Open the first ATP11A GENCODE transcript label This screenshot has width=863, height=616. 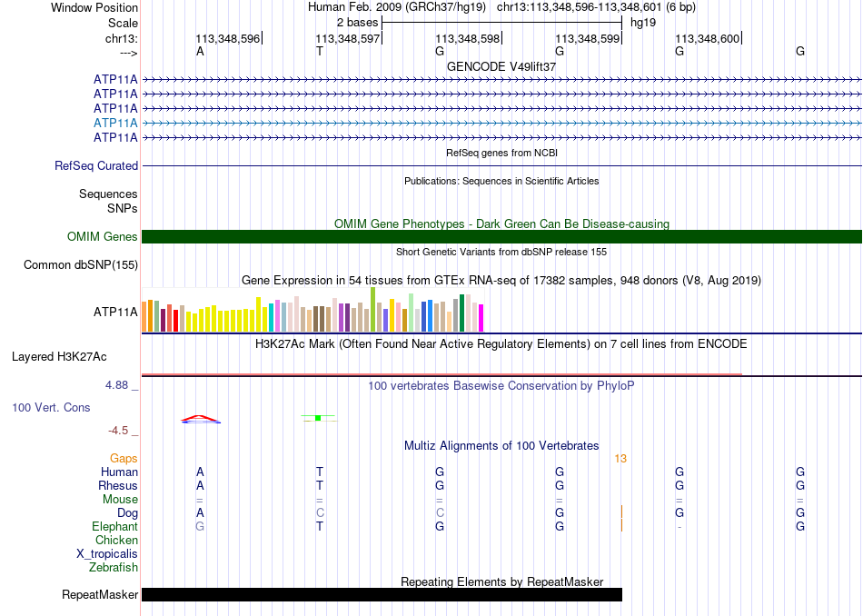pyautogui.click(x=115, y=80)
